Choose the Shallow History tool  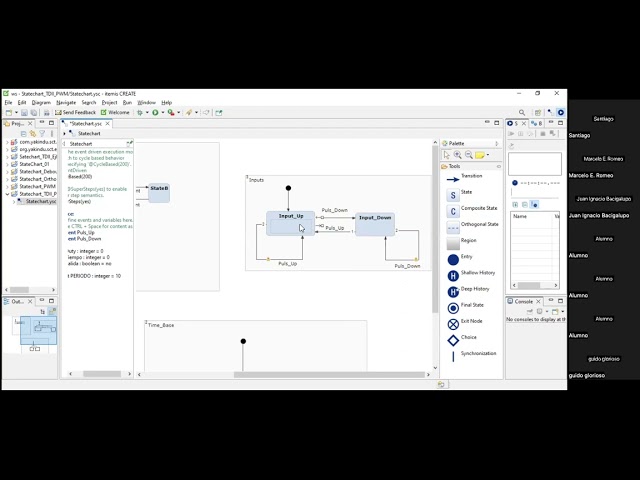click(x=471, y=274)
